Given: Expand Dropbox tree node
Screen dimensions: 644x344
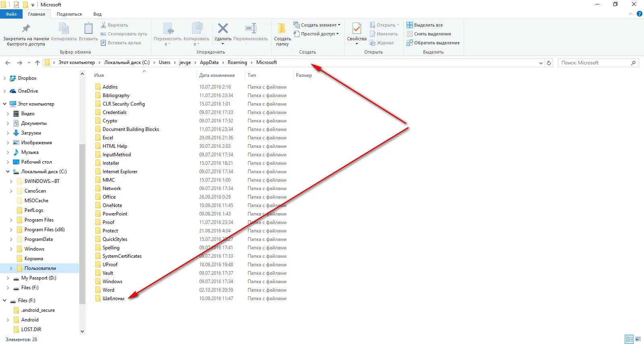Looking at the screenshot, I should [x=5, y=79].
